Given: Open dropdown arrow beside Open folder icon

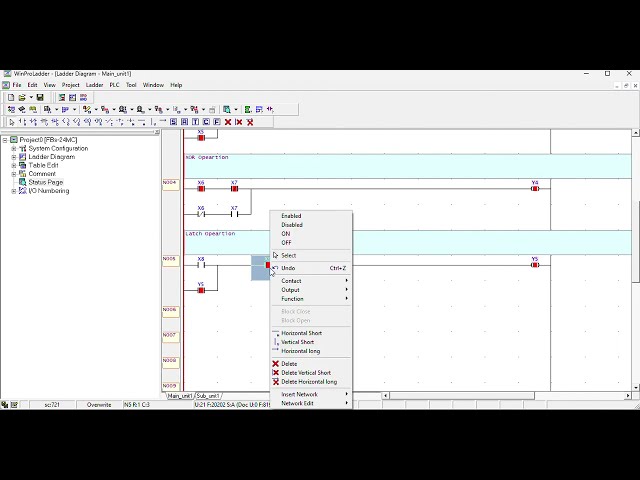Looking at the screenshot, I should pyautogui.click(x=31, y=97).
